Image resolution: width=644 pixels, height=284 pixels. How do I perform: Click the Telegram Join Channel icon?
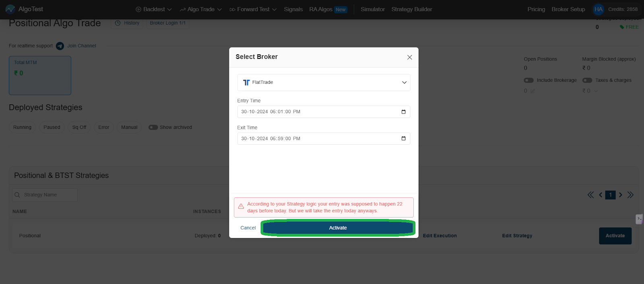[x=60, y=46]
